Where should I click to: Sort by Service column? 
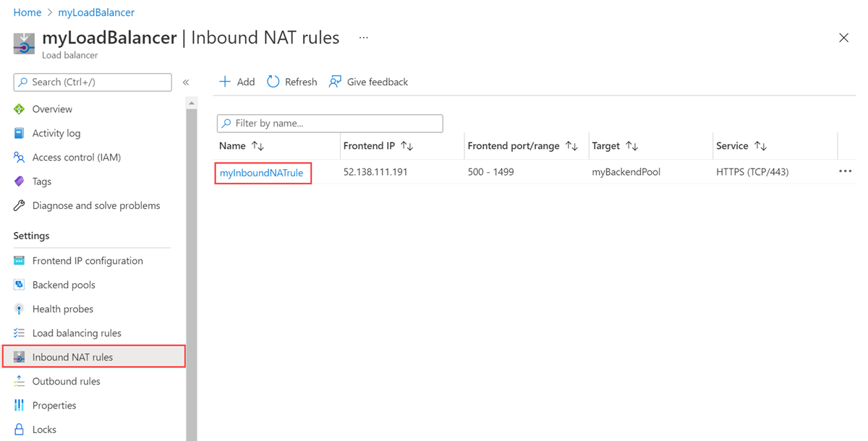pos(741,146)
